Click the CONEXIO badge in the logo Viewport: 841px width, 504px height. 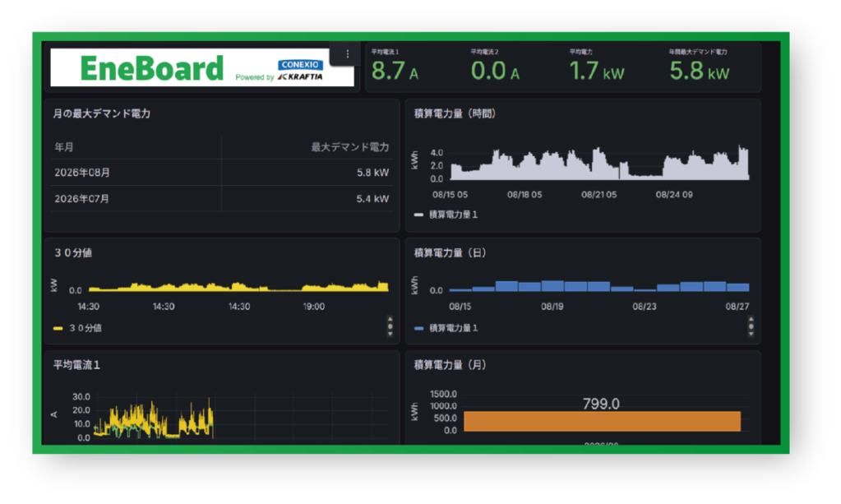tap(300, 64)
